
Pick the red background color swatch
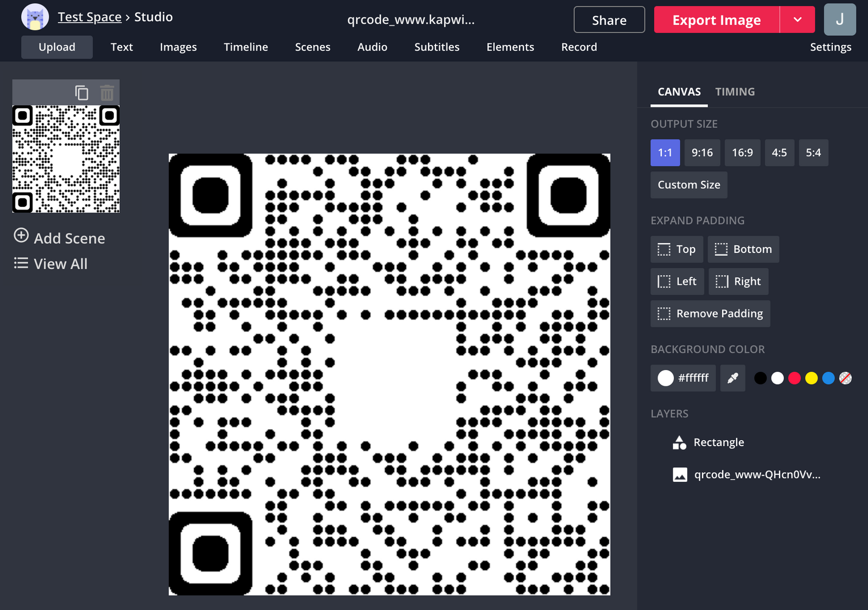click(794, 378)
